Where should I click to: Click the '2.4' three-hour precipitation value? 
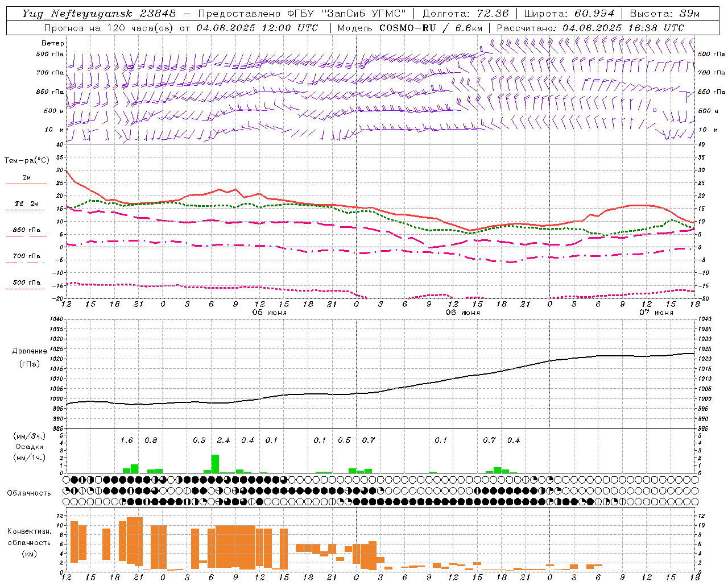pos(224,440)
